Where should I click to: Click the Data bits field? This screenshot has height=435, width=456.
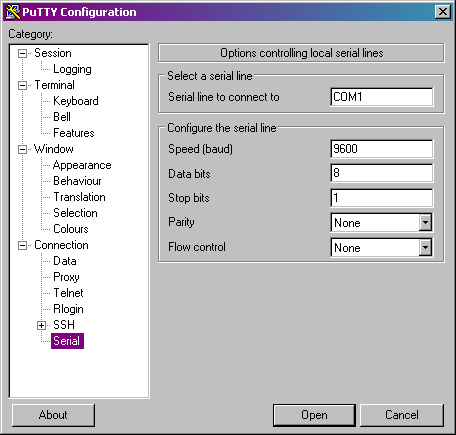point(382,173)
